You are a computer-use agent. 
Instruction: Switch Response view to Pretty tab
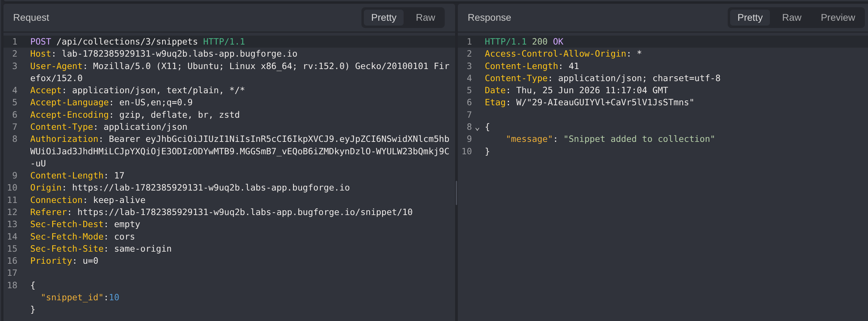pos(750,18)
